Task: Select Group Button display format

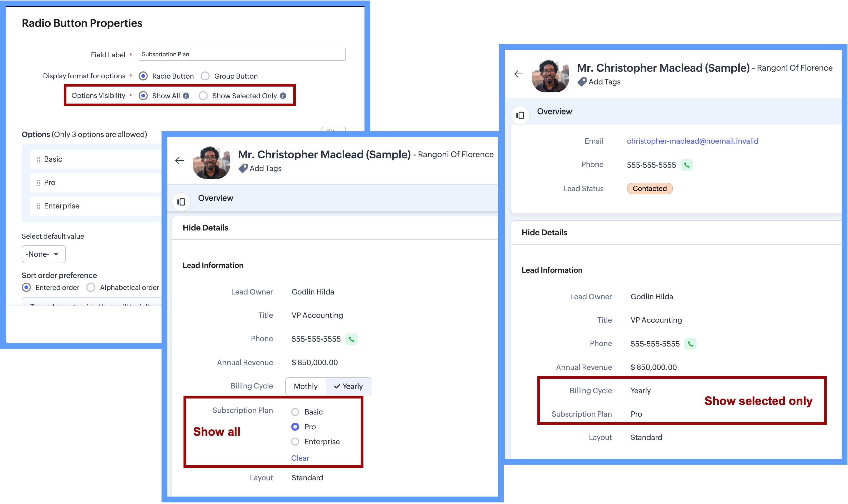Action: [205, 76]
